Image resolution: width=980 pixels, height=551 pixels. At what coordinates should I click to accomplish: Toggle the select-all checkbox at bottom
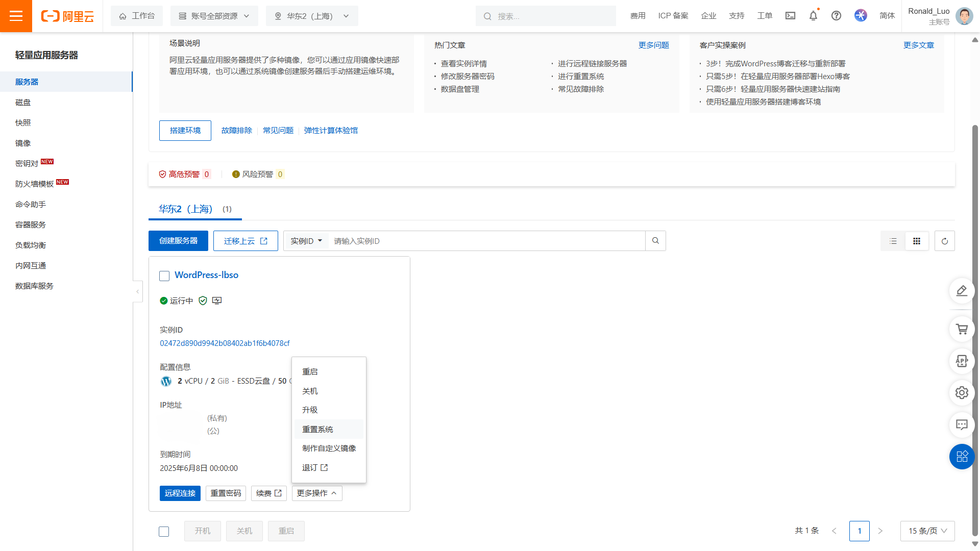pyautogui.click(x=164, y=532)
